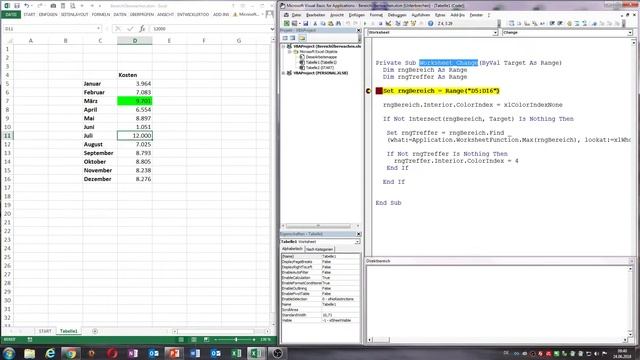Open the EINFÜGEN ribbon tab
Screen dimensions: 640x360
pyautogui.click(x=48, y=14)
